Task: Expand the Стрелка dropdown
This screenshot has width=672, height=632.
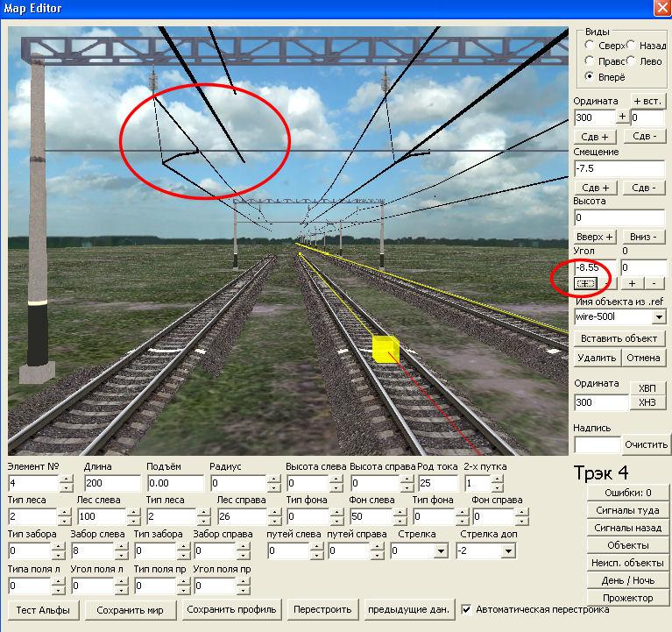Action: tap(441, 551)
